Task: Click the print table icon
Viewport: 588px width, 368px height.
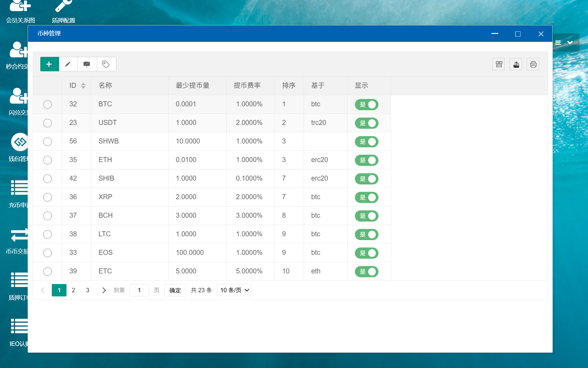Action: click(533, 65)
